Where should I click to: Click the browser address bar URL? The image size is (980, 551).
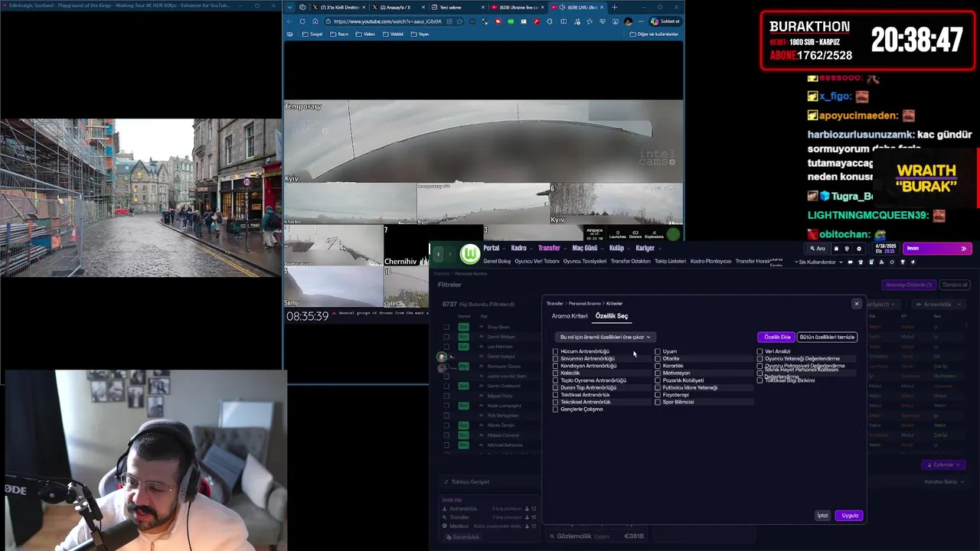coord(387,21)
